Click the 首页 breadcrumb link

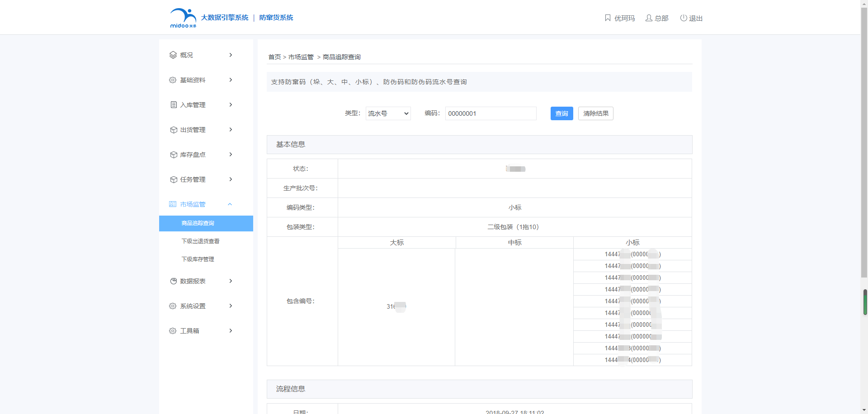coord(274,57)
